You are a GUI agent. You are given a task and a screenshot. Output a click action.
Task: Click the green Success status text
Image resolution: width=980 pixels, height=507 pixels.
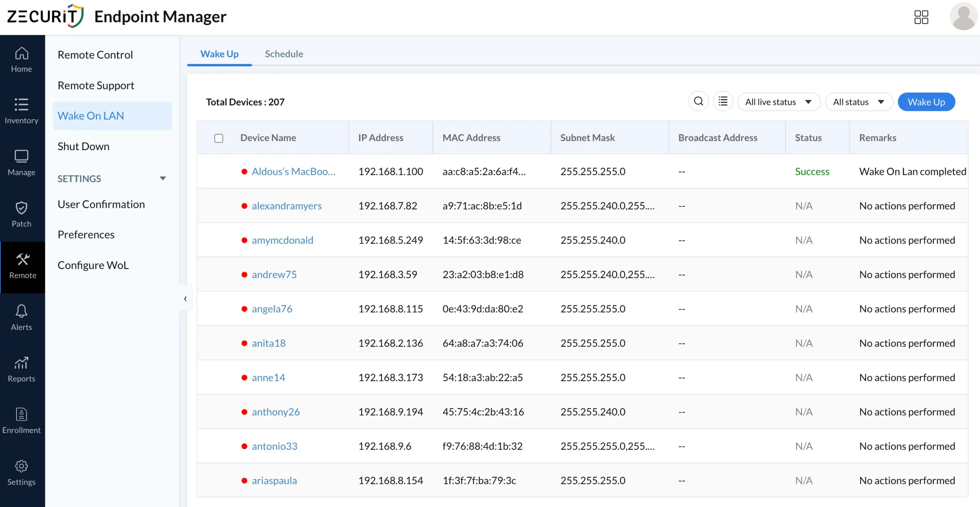tap(812, 171)
